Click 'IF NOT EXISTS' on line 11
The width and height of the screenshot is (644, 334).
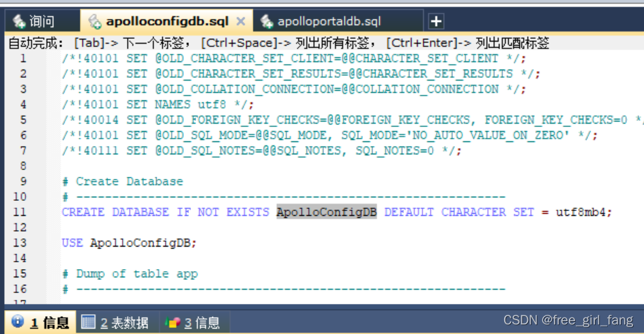click(x=223, y=212)
